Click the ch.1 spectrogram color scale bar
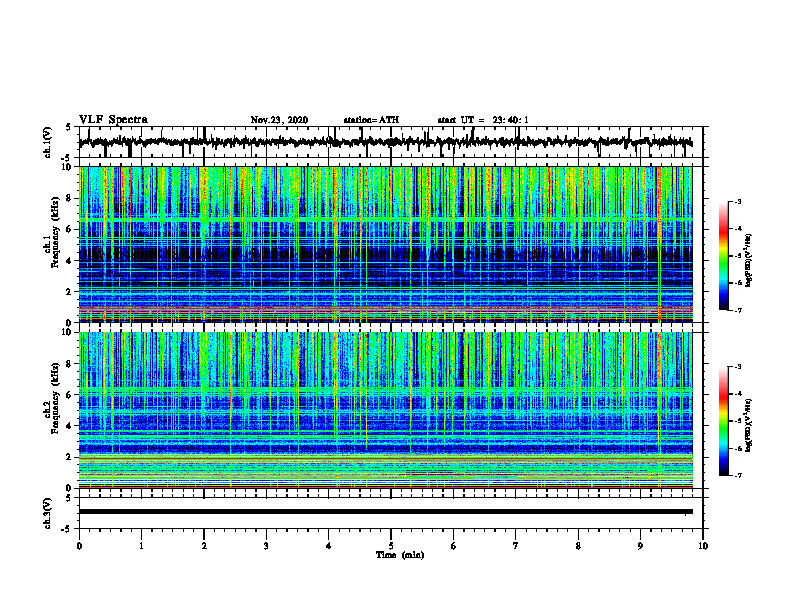The height and width of the screenshot is (612, 792). click(x=724, y=256)
